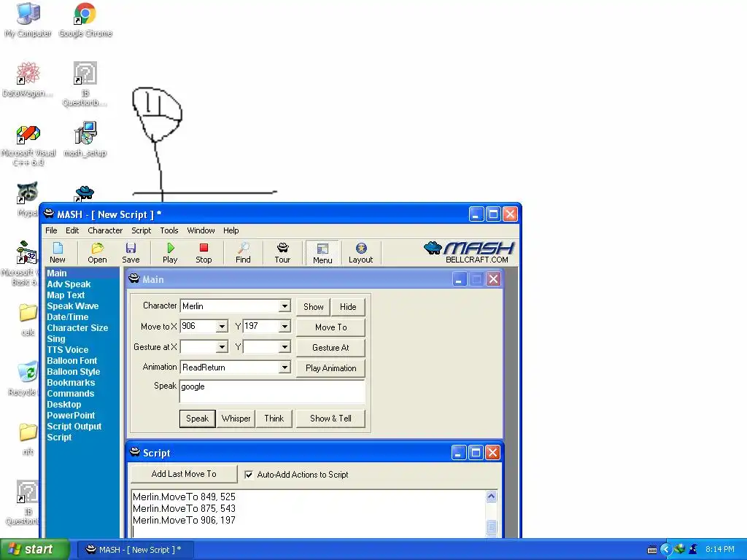Click the wizard character tray icon

click(x=693, y=550)
